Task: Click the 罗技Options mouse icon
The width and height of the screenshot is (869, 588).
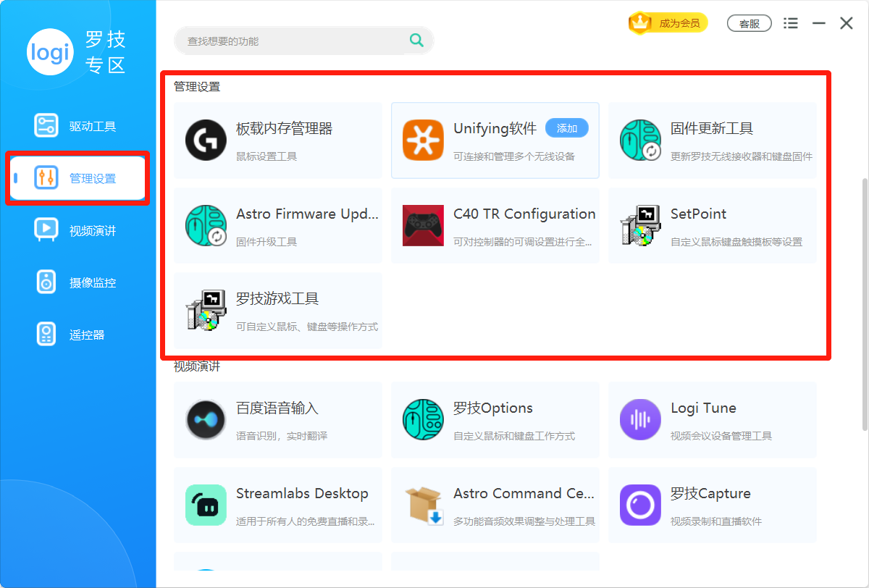Action: (x=423, y=419)
